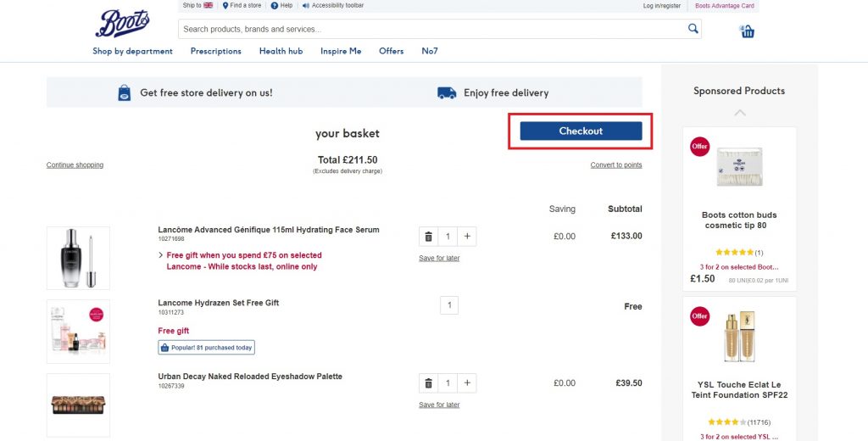The image size is (868, 441).
Task: Increase Lancôme serum quantity with plus
Action: pos(467,237)
